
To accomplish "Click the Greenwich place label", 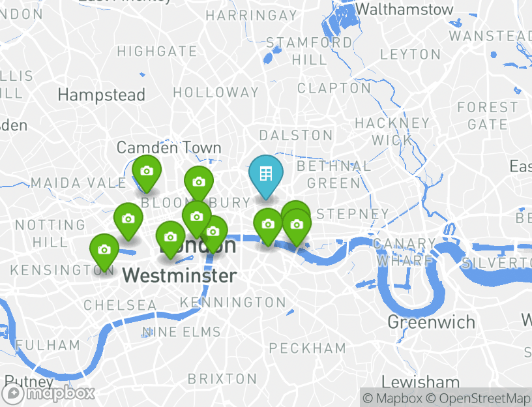I will (431, 322).
